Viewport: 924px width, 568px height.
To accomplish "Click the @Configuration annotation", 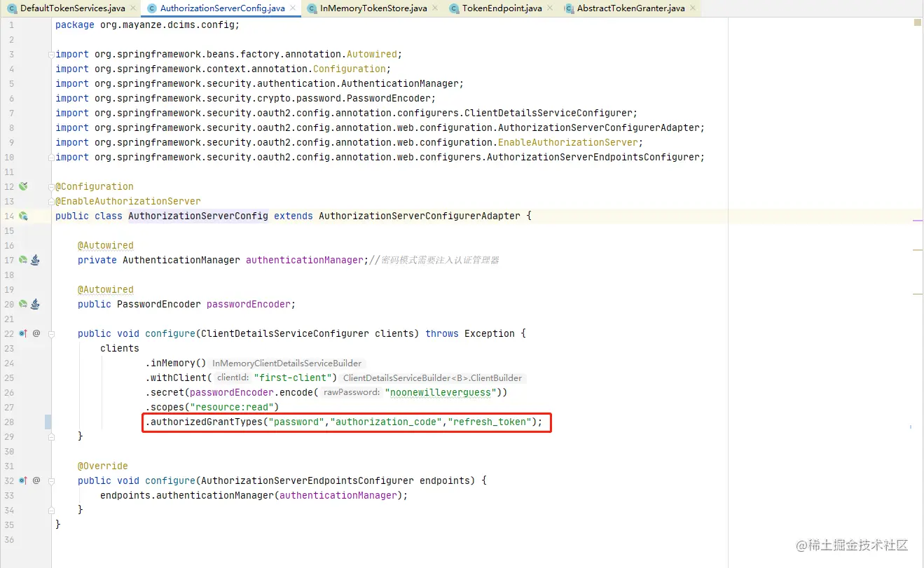I will (x=95, y=186).
